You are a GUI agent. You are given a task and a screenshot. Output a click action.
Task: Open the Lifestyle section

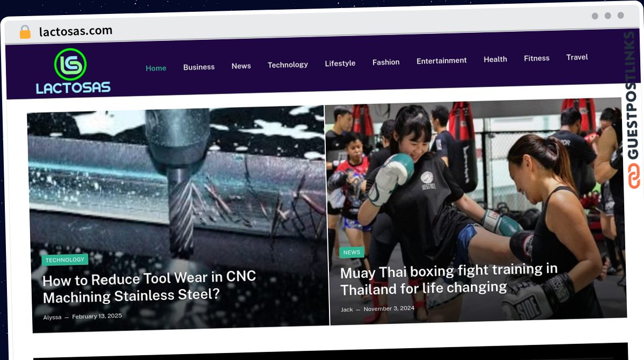coord(340,63)
